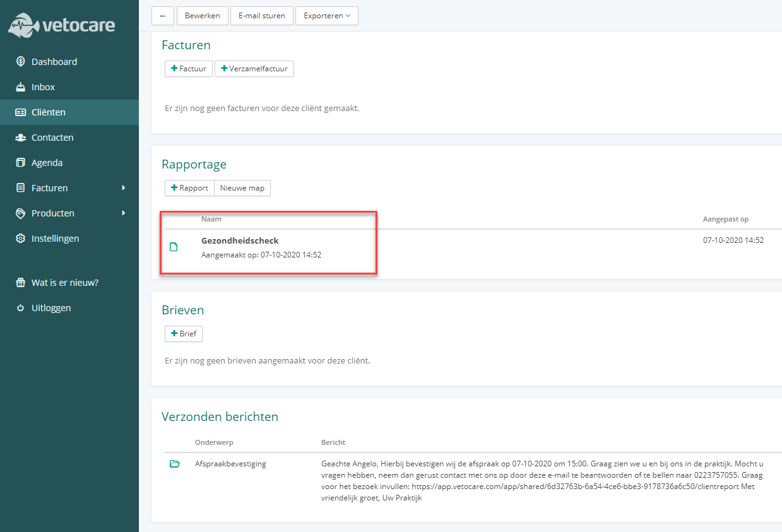The image size is (782, 532).
Task: Select Cliënten in the sidebar
Action: click(x=69, y=112)
